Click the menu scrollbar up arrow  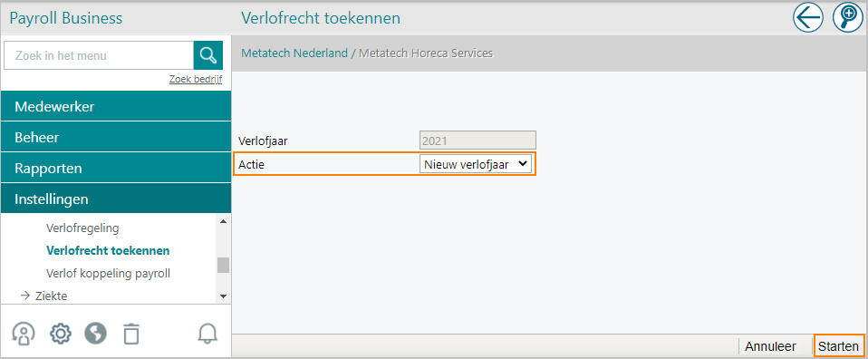coord(223,221)
